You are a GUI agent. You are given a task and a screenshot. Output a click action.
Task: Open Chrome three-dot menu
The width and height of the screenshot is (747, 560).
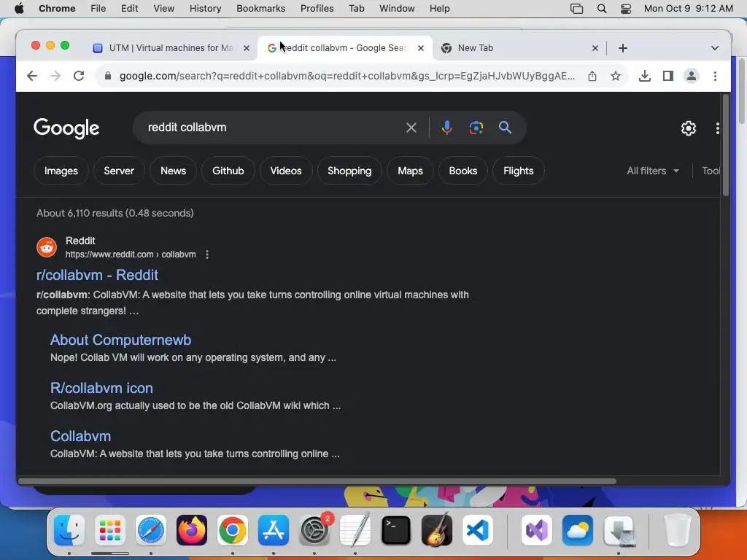pyautogui.click(x=715, y=76)
